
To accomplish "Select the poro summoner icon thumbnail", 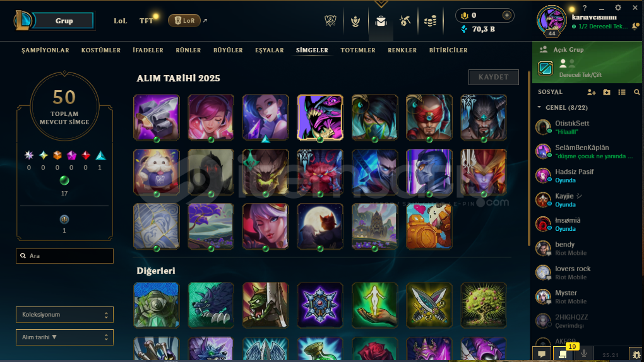I will pyautogui.click(x=157, y=172).
